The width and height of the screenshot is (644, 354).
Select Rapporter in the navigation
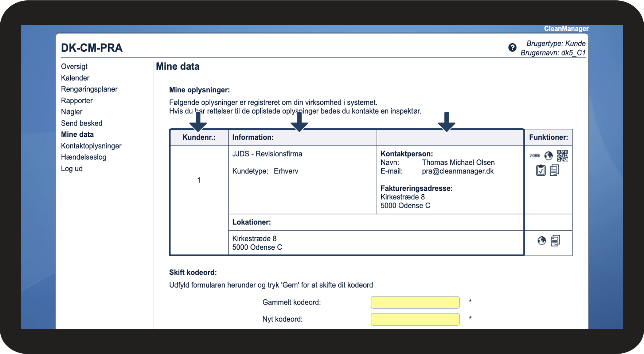click(x=77, y=101)
